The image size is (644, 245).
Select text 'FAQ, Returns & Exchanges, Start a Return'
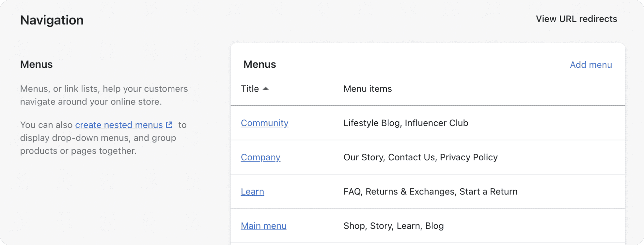tap(431, 192)
